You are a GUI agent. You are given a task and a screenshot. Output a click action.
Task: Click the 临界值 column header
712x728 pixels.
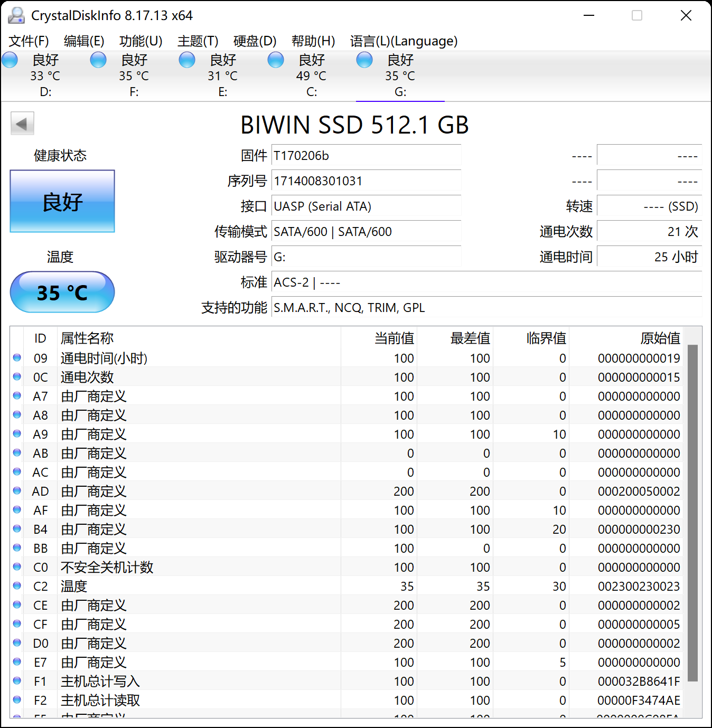(x=531, y=338)
